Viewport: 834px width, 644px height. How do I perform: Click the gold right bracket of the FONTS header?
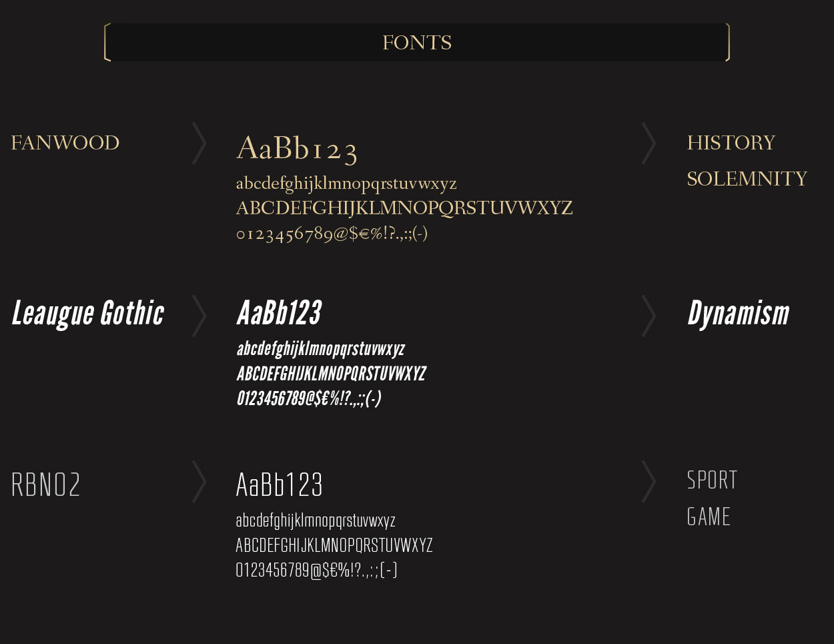727,43
